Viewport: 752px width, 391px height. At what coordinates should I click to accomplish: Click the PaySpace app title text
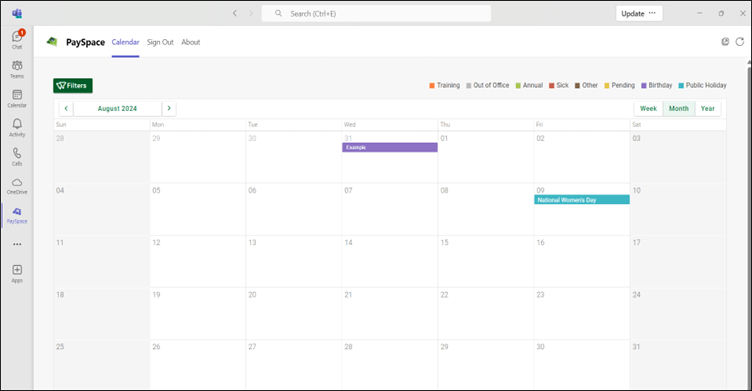coord(85,42)
